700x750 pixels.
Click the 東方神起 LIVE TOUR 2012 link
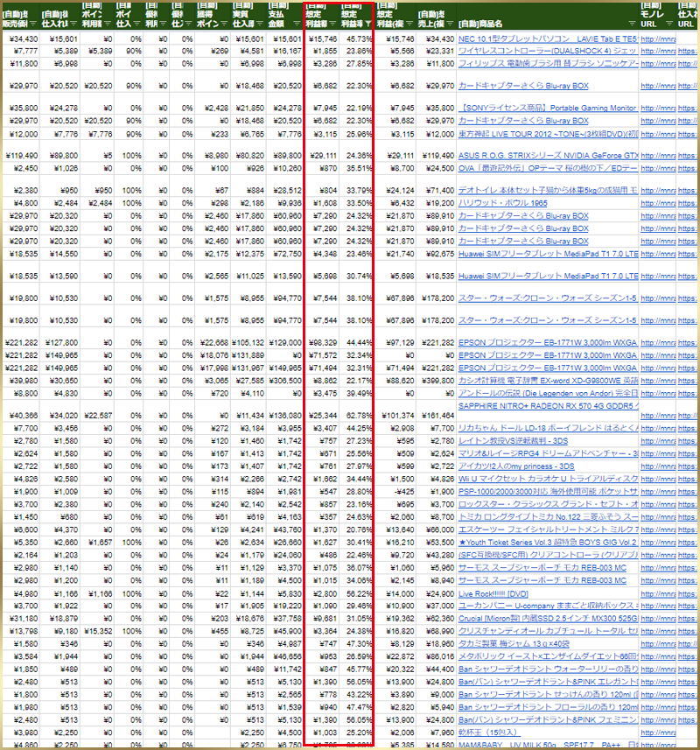pos(548,134)
